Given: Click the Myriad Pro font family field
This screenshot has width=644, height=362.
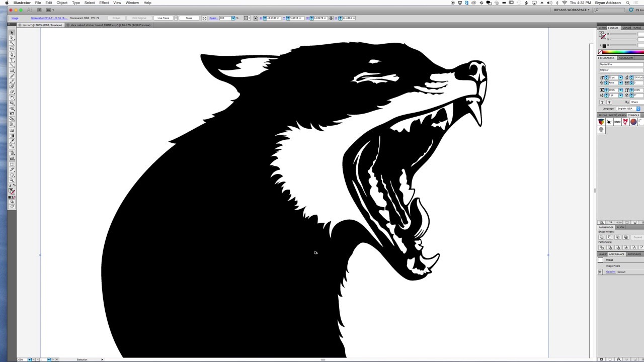Looking at the screenshot, I should tap(621, 64).
